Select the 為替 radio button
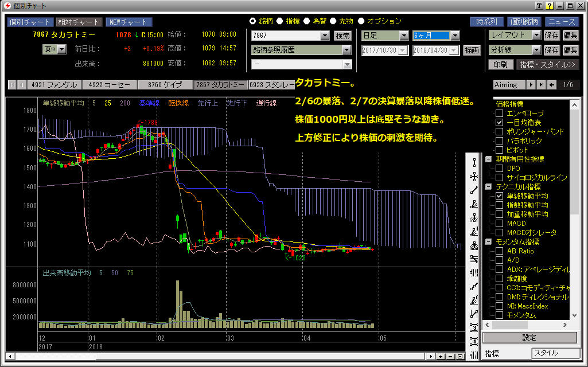The image size is (588, 367). coord(307,21)
